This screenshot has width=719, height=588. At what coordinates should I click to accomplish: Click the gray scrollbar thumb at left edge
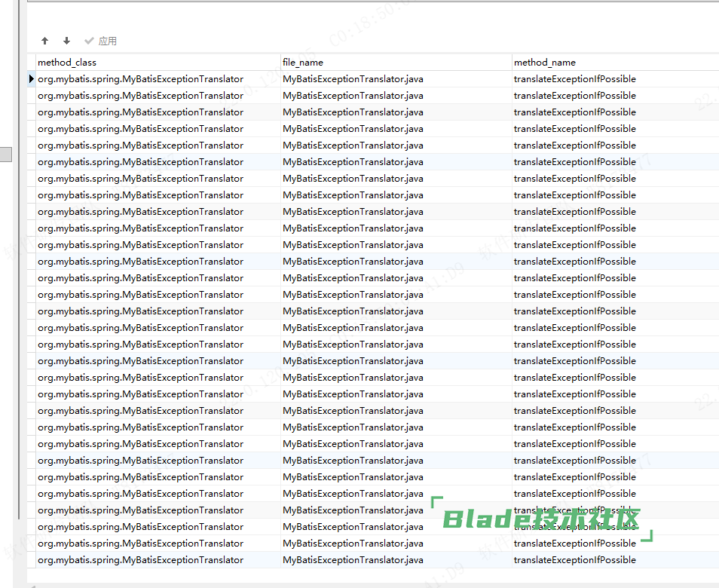tap(5, 155)
